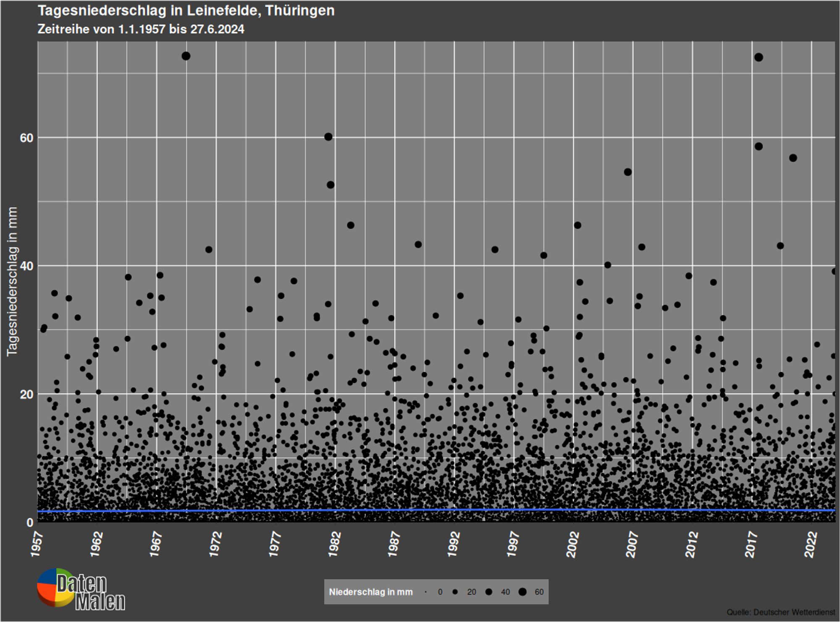This screenshot has height=622, width=840.
Task: Click the x-axis year label 1997
Action: [x=513, y=544]
